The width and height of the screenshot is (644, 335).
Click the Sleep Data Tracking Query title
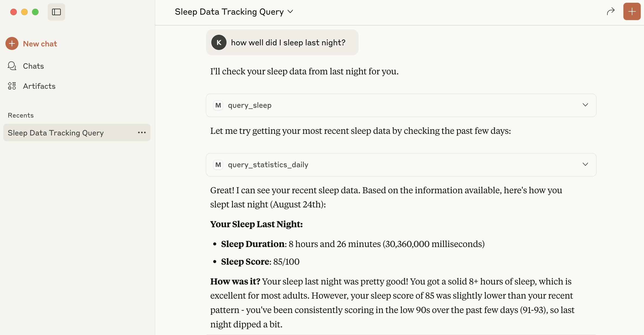coord(229,12)
